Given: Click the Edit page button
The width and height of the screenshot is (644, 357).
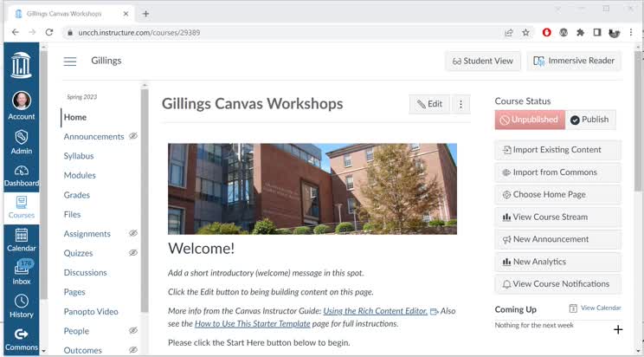Looking at the screenshot, I should pyautogui.click(x=429, y=104).
